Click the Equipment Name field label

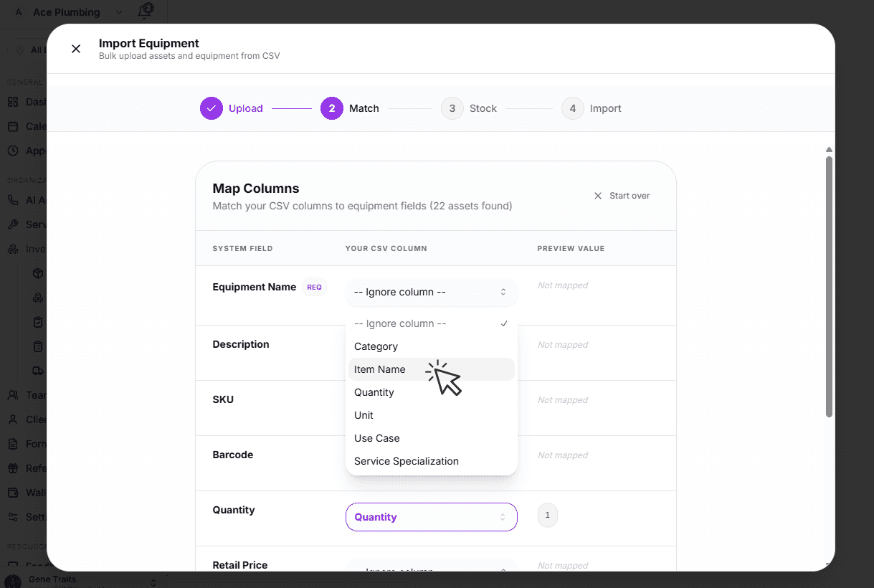(x=255, y=287)
